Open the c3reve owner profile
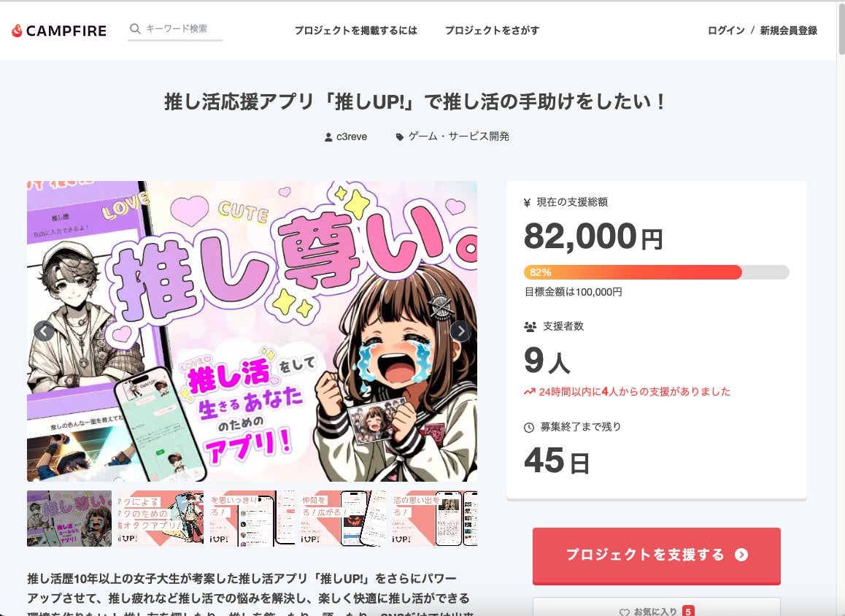Screen dimensions: 845x616 pos(352,137)
